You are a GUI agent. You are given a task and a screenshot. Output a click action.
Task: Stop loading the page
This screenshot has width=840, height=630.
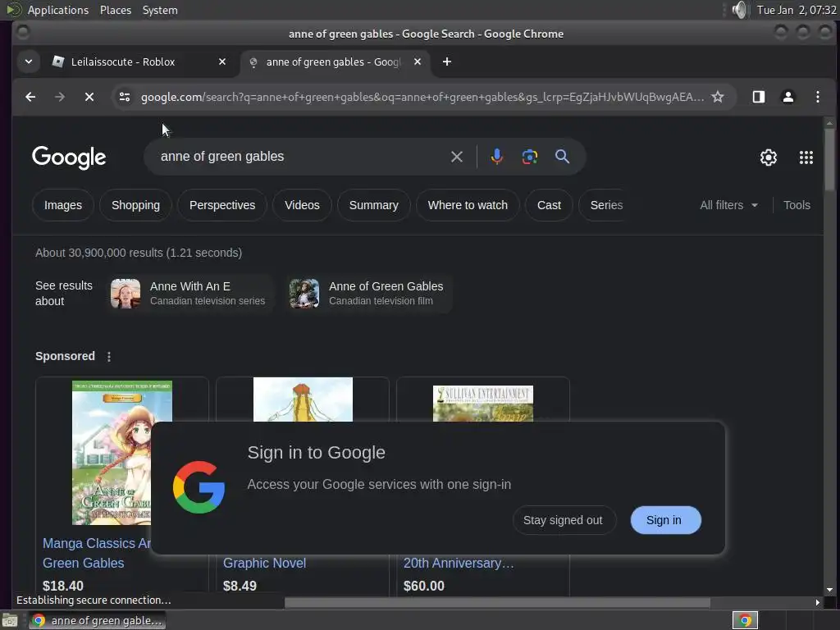point(89,97)
